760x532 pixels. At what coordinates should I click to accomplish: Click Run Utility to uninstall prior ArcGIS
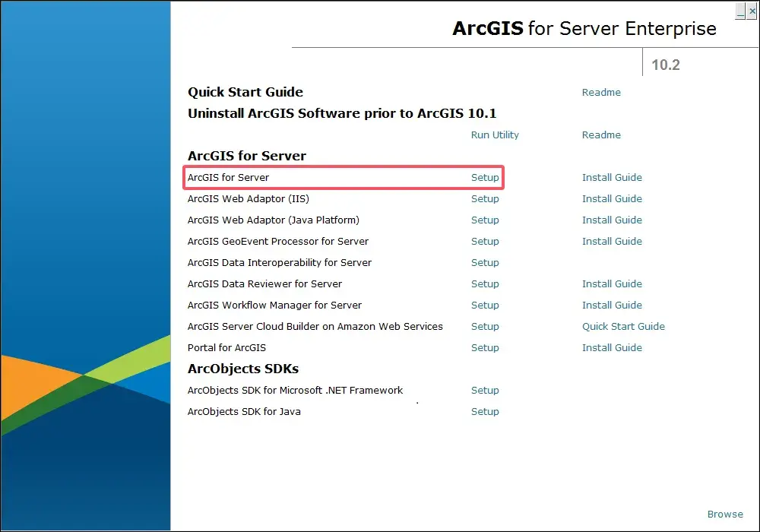(x=495, y=135)
